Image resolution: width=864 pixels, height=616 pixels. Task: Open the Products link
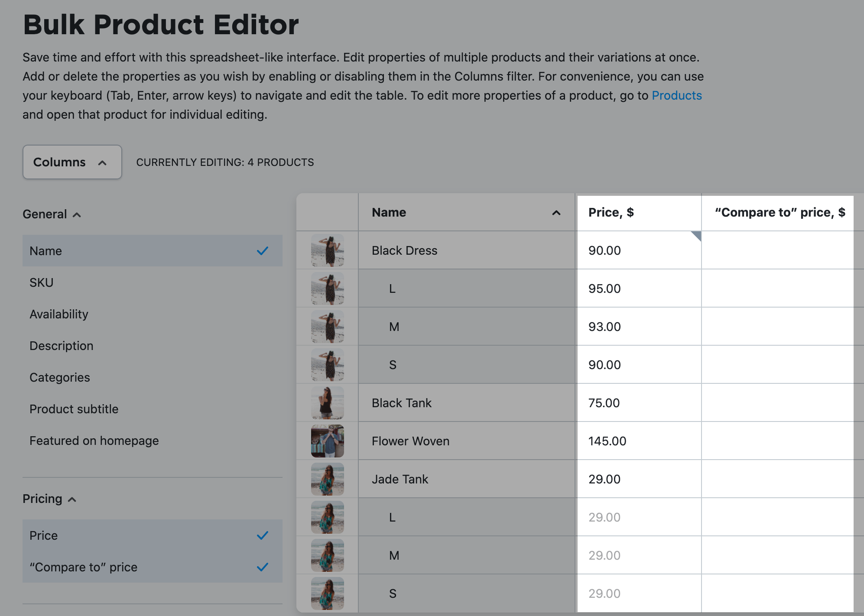[x=677, y=95]
